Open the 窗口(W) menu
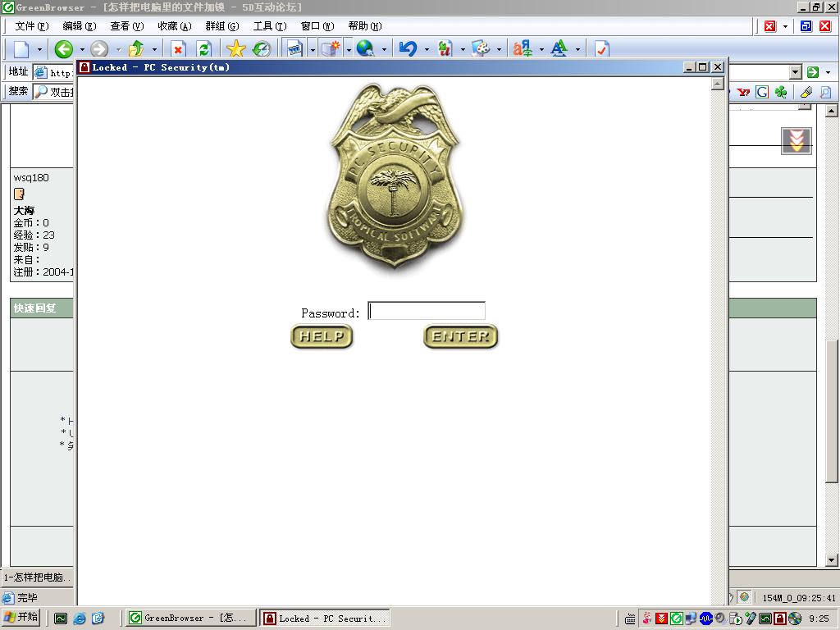Image resolution: width=840 pixels, height=630 pixels. [x=317, y=26]
